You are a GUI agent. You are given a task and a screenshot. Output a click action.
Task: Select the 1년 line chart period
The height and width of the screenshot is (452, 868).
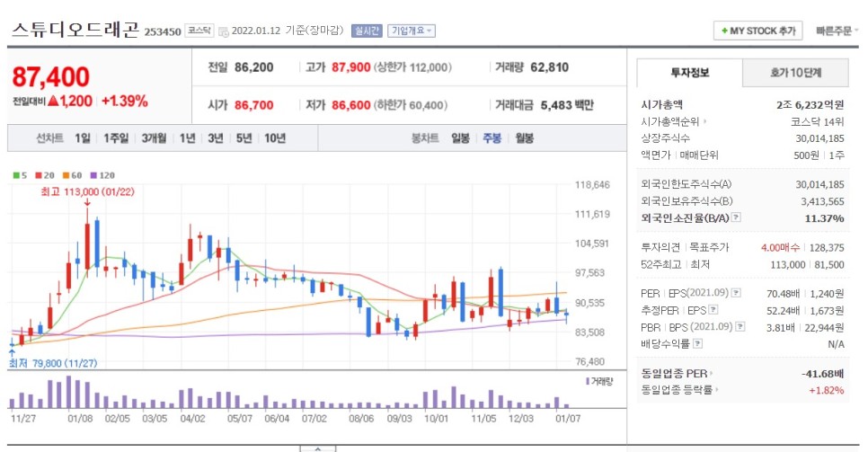pyautogui.click(x=188, y=137)
